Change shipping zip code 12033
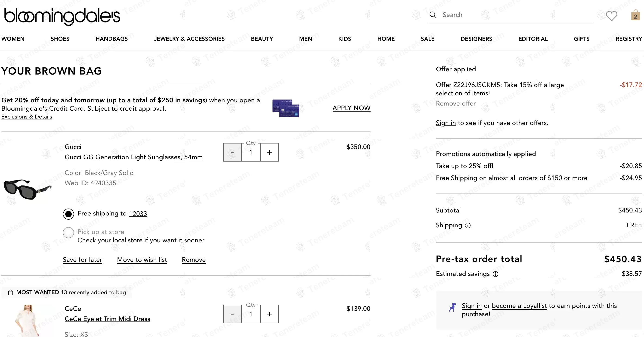 [x=138, y=214]
